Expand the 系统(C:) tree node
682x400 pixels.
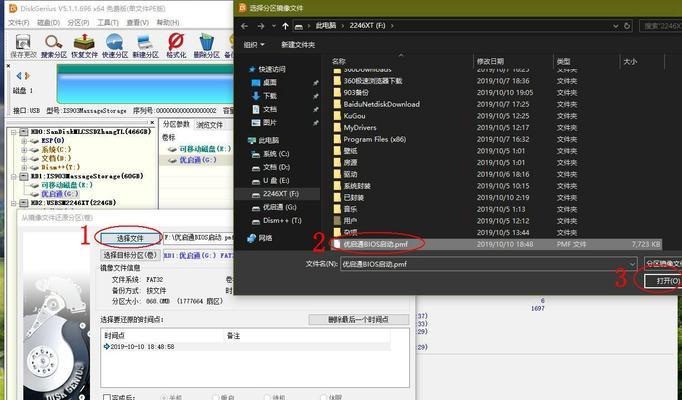coord(22,149)
